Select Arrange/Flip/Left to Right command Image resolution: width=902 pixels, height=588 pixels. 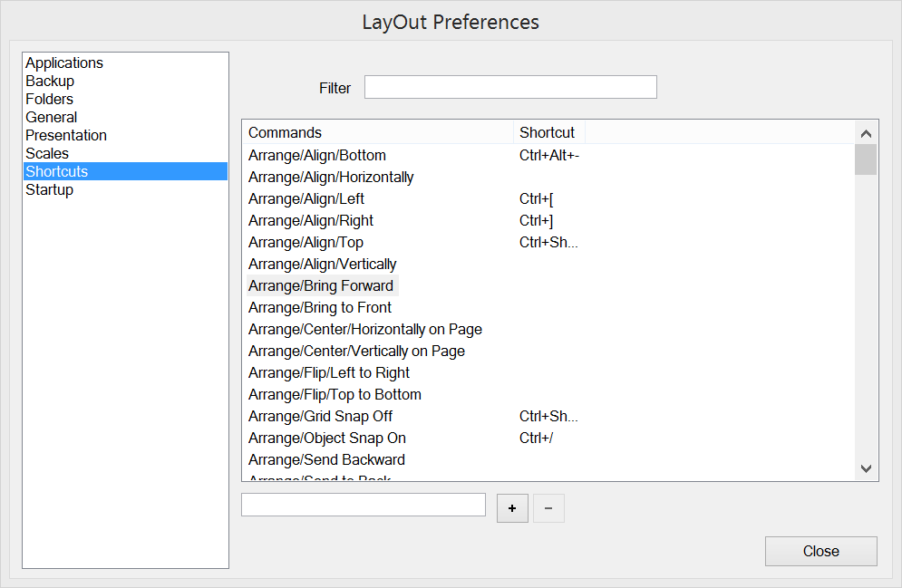coord(329,373)
